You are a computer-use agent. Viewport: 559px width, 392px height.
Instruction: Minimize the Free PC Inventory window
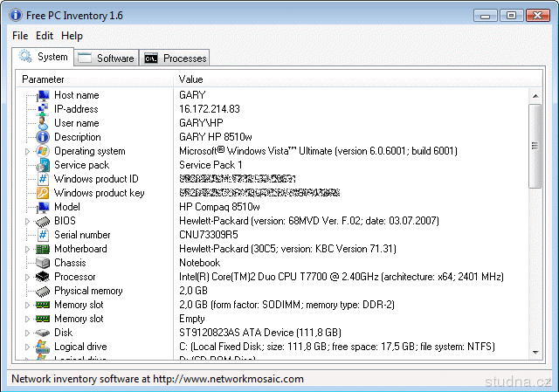pyautogui.click(x=486, y=16)
